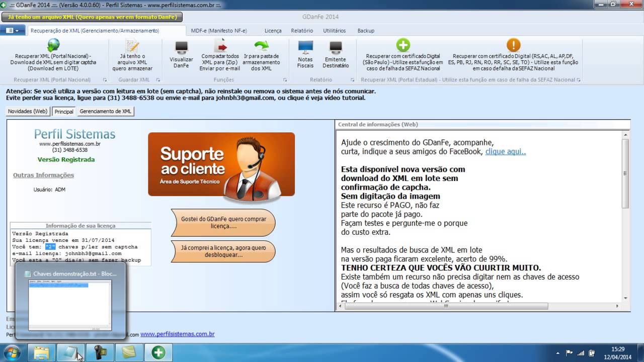Click the highlighted "2" in license info
The height and width of the screenshot is (362, 644).
coord(50,247)
